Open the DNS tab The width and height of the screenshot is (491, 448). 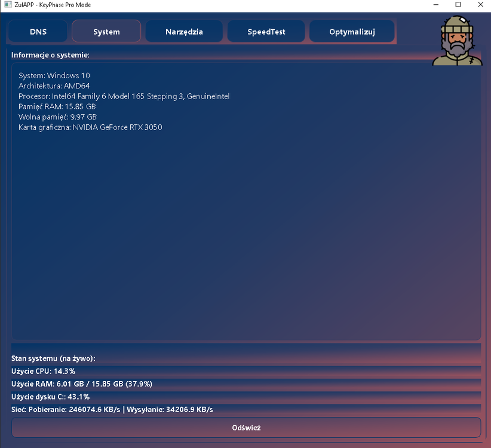[38, 31]
